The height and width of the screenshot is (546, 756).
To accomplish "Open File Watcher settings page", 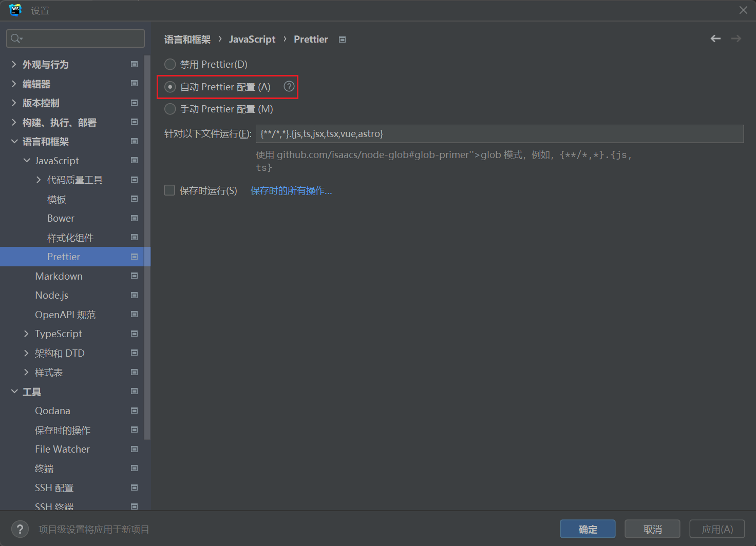I will [x=62, y=449].
